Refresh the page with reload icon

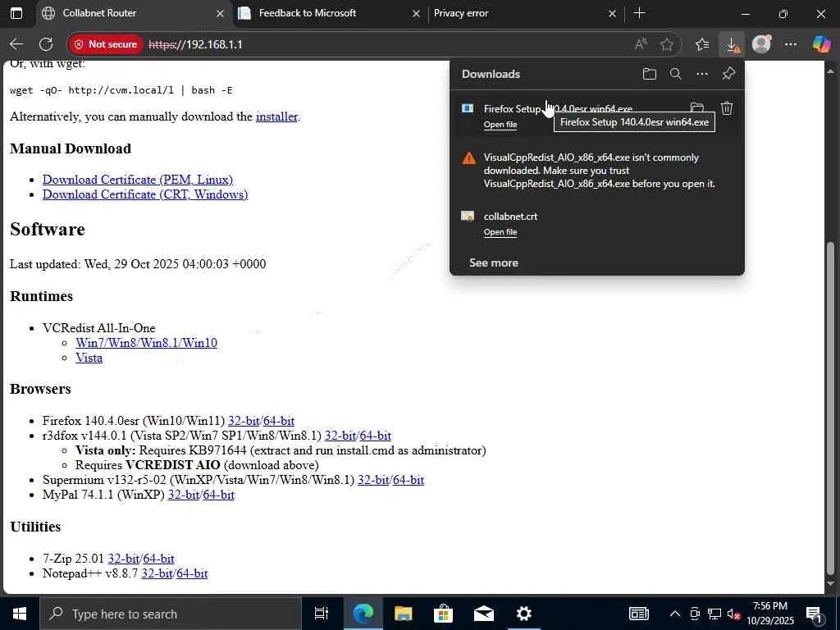click(x=46, y=44)
